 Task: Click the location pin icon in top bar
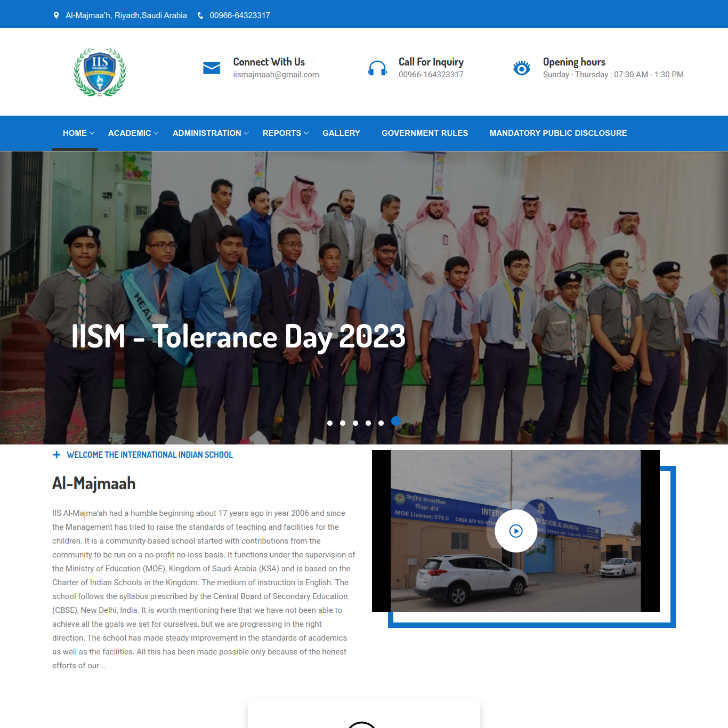tap(56, 15)
